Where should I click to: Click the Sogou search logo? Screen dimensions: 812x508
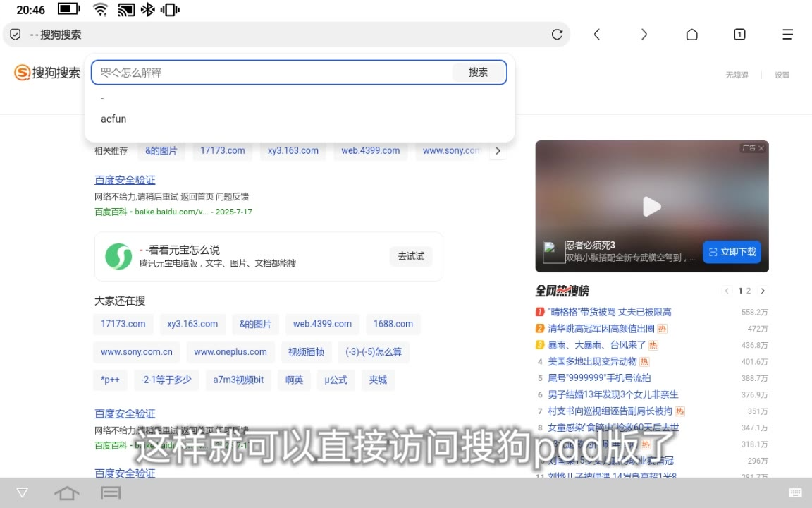coord(47,73)
